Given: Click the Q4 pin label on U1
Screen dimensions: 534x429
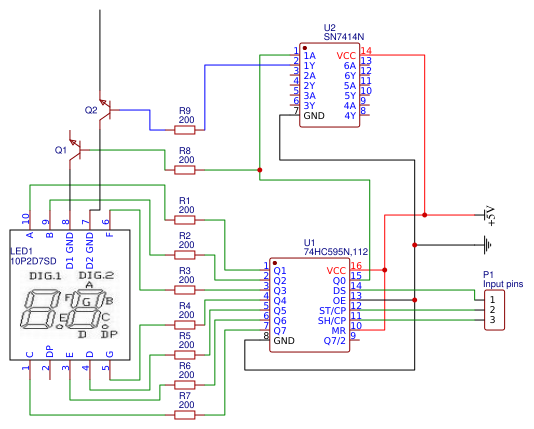Looking at the screenshot, I should [x=280, y=301].
